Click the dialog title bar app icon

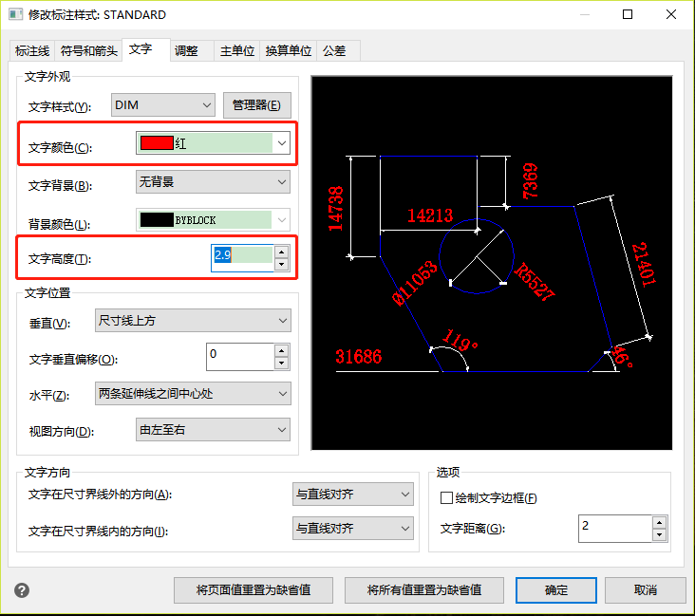[x=15, y=14]
